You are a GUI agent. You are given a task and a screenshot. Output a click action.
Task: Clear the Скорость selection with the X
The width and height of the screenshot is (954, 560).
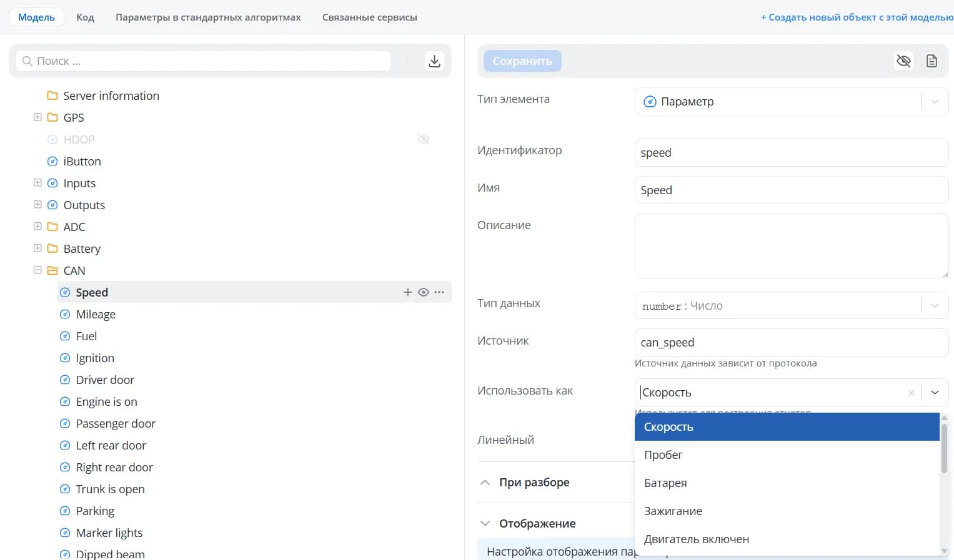911,393
